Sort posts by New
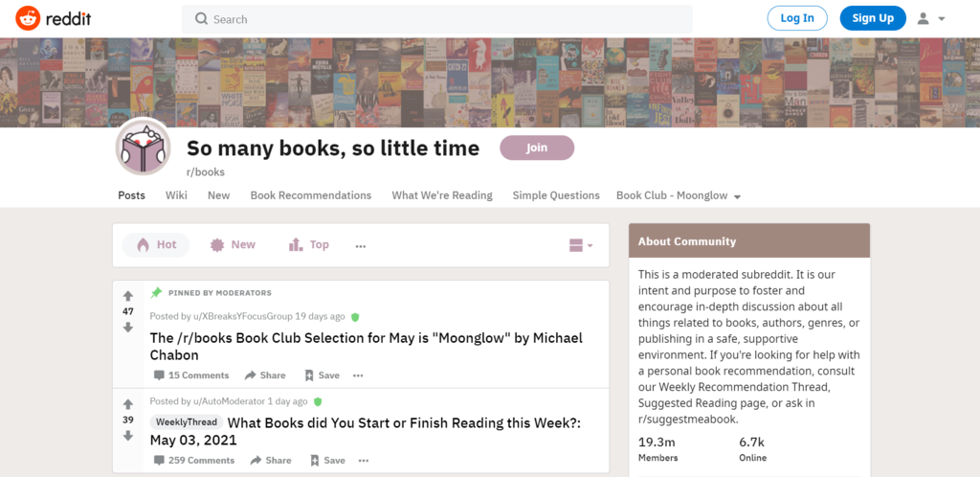980x477 pixels. click(x=233, y=245)
